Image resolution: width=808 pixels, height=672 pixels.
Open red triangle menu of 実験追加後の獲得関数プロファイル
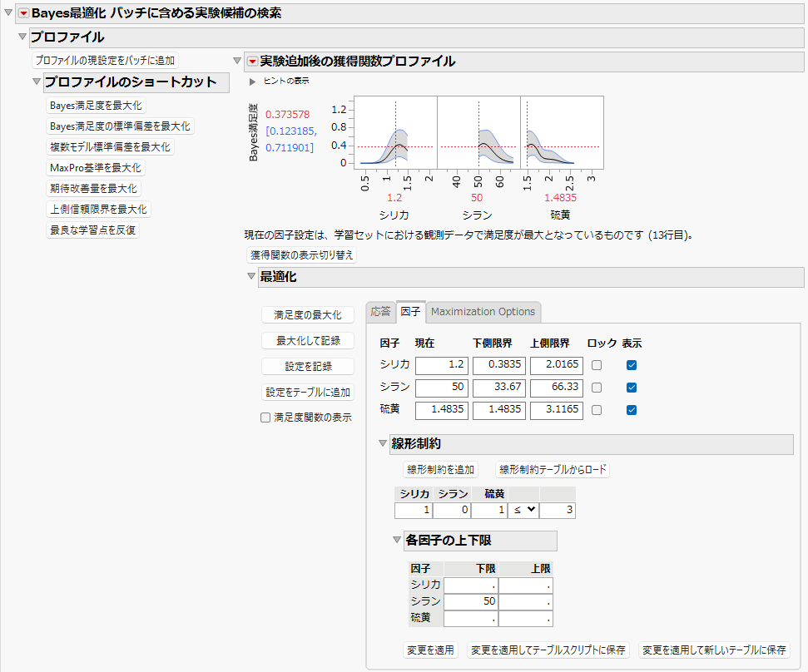252,62
